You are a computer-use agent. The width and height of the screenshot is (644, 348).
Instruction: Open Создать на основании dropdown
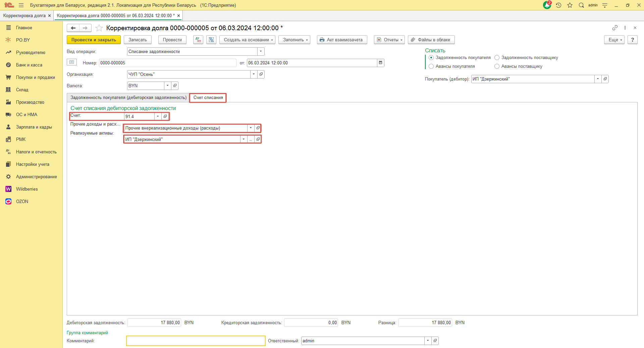(248, 40)
